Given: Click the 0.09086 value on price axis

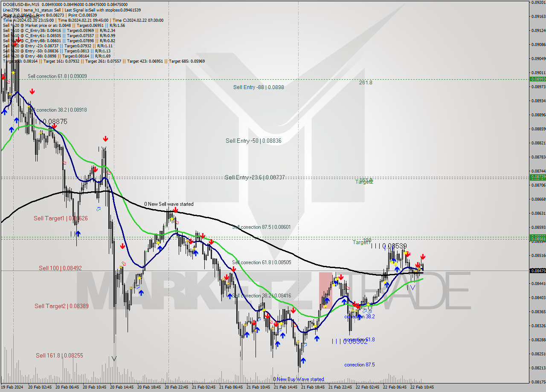Looking at the screenshot, I should coord(538,45).
